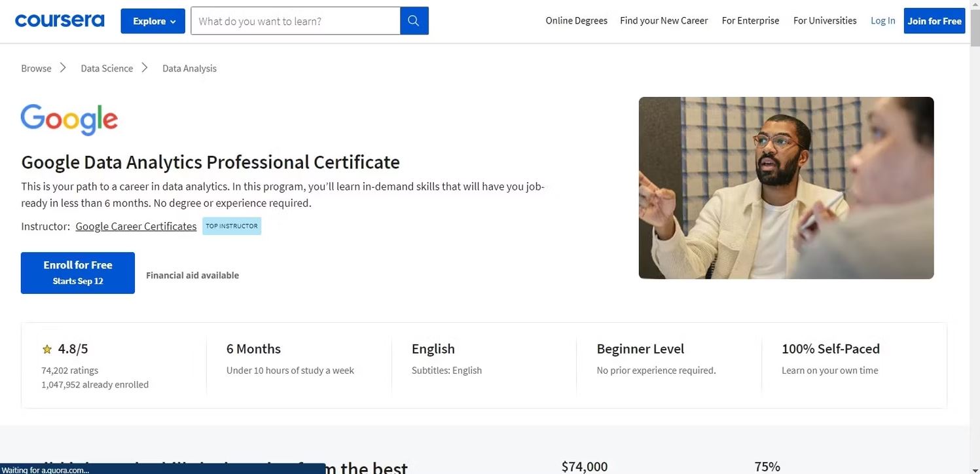The height and width of the screenshot is (474, 980).
Task: Click the breadcrumb chevron after Browse
Action: 64,67
